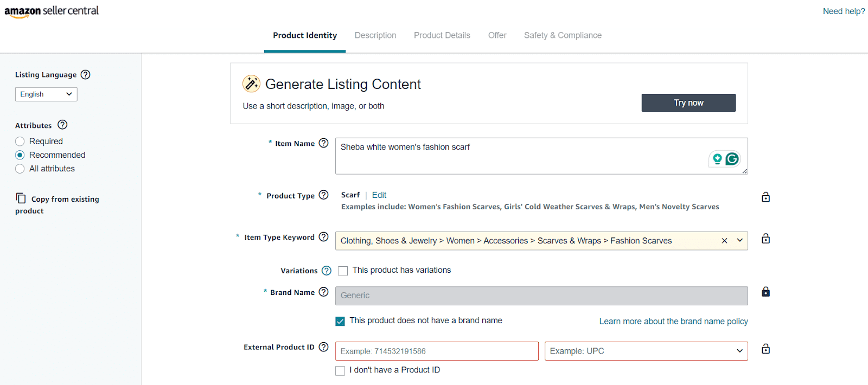
Task: Check I don't have a Product ID
Action: (x=340, y=370)
